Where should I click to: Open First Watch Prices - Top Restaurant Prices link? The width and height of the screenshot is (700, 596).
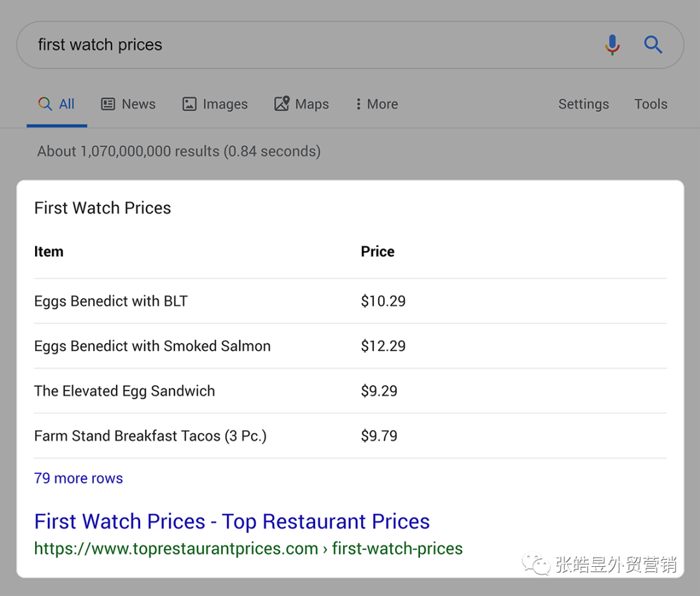(x=231, y=521)
